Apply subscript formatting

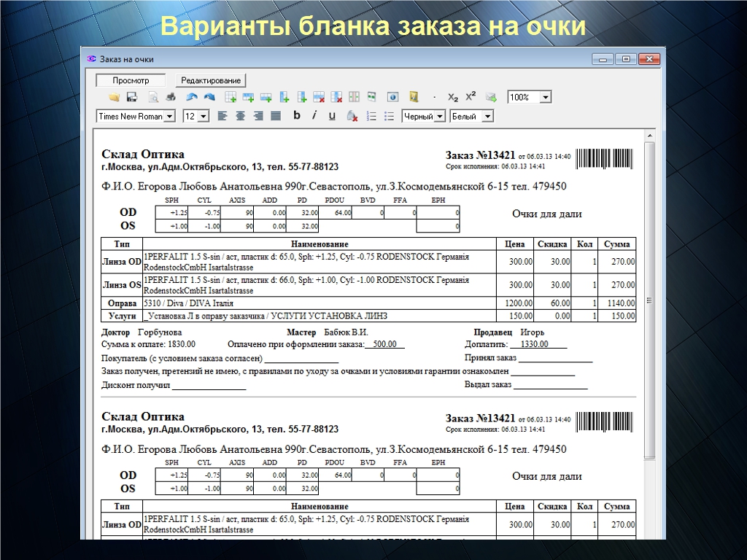point(453,97)
